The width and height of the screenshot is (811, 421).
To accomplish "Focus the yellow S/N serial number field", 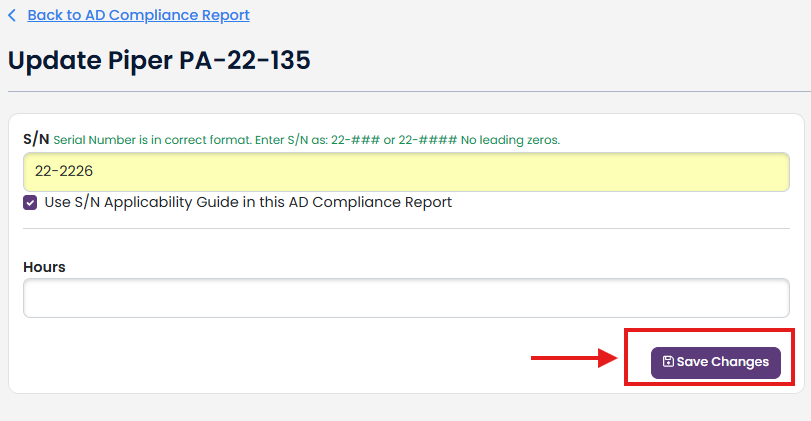I will [x=406, y=172].
